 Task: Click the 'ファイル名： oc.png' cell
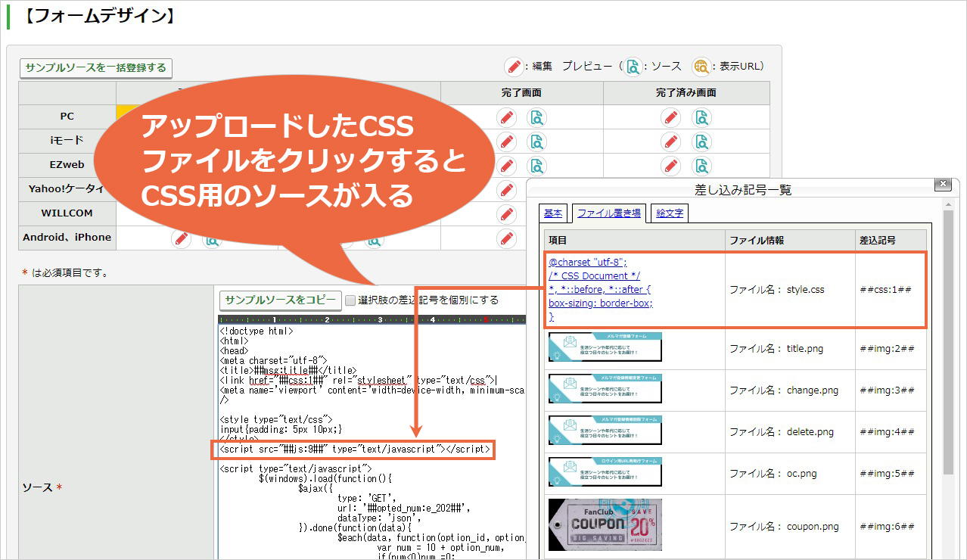790,473
